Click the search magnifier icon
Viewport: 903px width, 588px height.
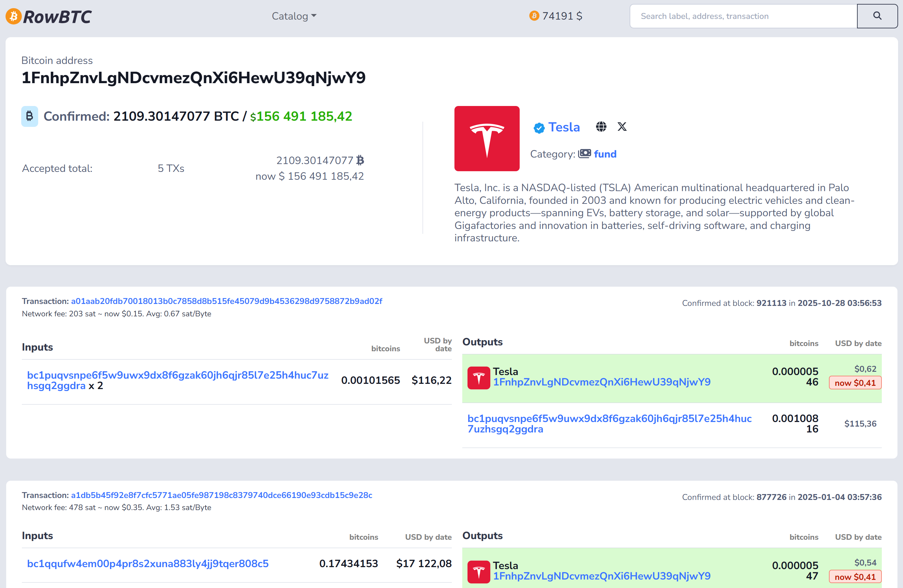tap(877, 16)
